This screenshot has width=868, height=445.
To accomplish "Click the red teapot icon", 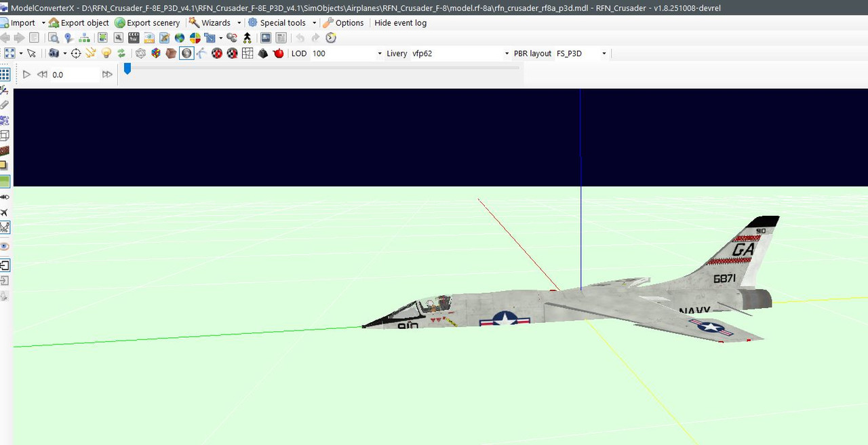I will point(278,54).
